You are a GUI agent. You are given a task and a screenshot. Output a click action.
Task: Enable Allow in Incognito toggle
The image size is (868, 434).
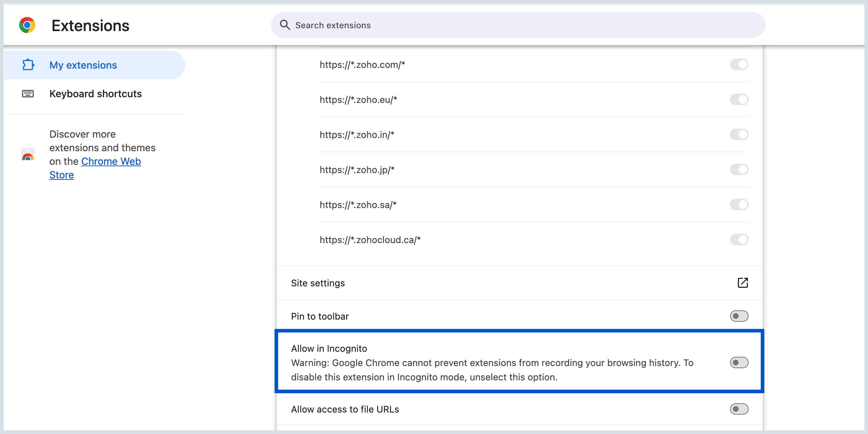pyautogui.click(x=739, y=363)
